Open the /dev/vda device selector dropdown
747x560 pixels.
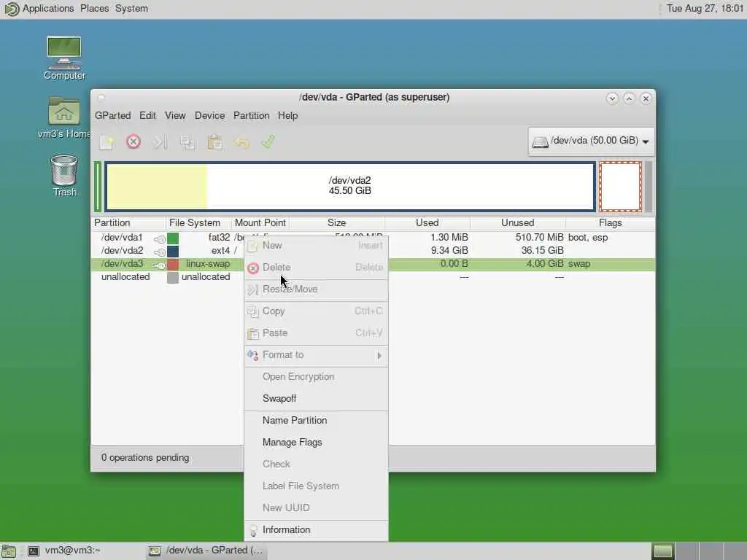pos(591,141)
